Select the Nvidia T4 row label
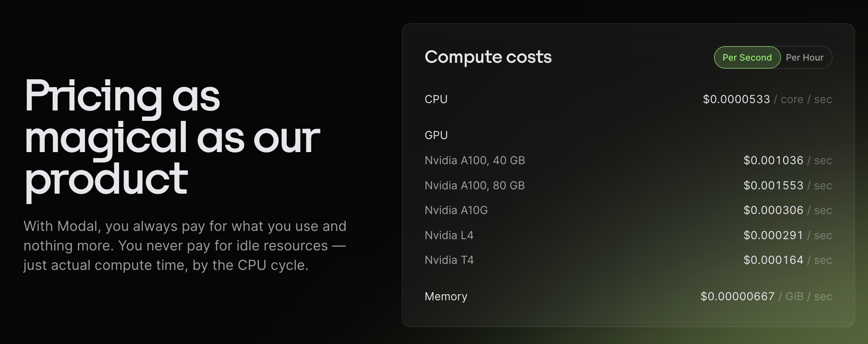 [449, 260]
